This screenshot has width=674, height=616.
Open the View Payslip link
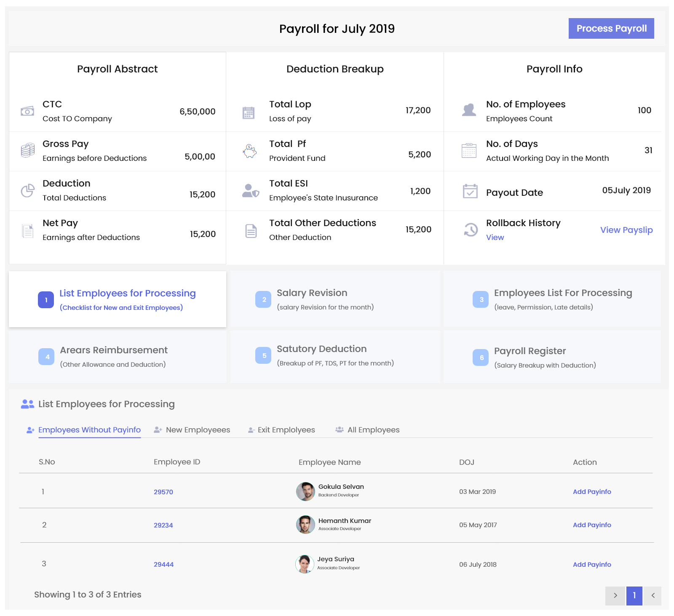click(626, 230)
